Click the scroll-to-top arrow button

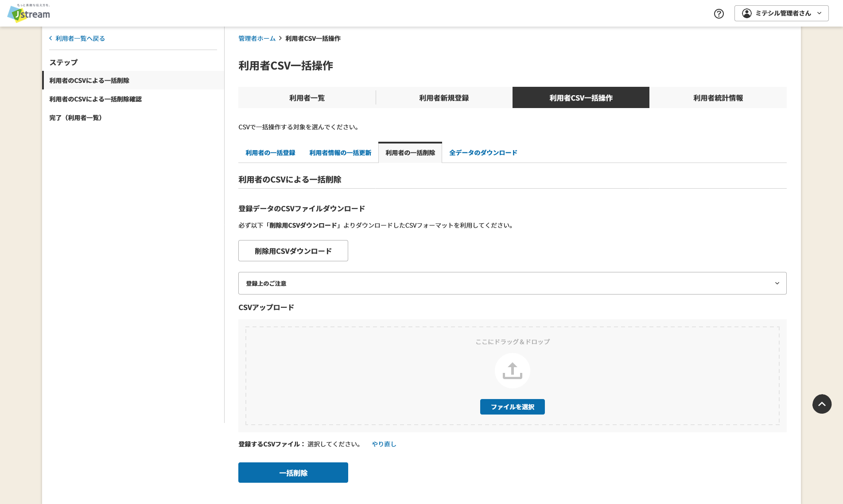(x=822, y=404)
